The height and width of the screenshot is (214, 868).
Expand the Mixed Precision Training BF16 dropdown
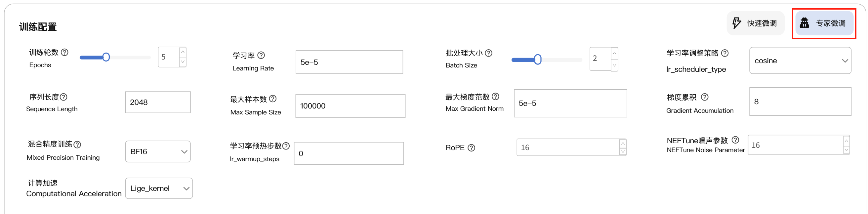tap(158, 152)
